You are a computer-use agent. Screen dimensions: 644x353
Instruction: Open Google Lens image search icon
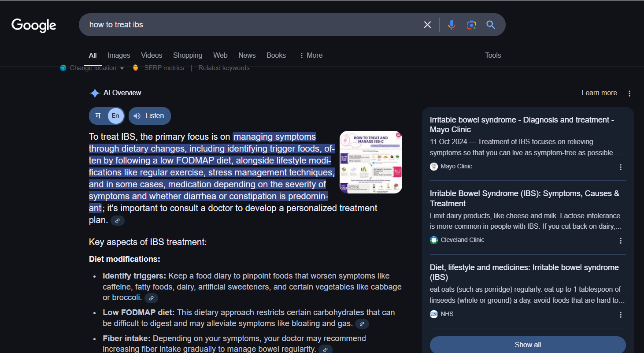[471, 25]
